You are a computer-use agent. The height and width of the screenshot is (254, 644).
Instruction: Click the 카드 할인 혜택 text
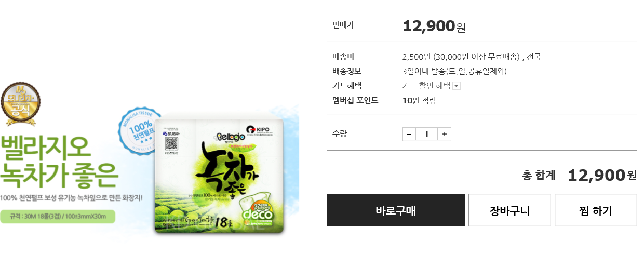click(x=426, y=86)
